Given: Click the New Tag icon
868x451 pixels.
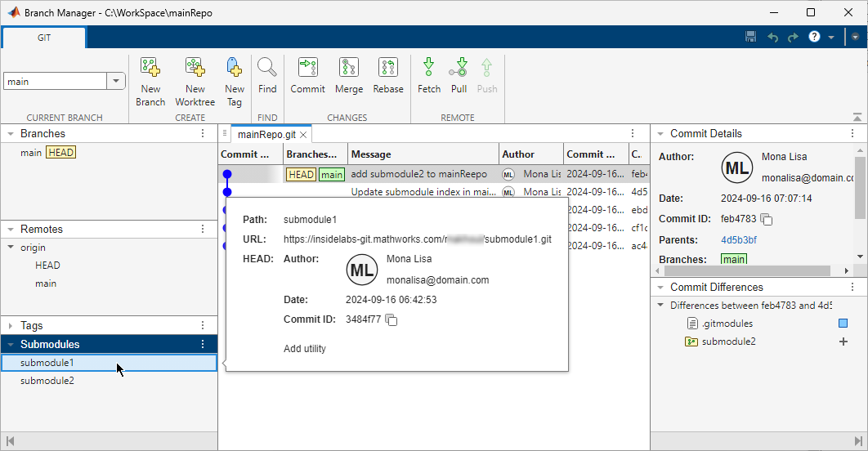Looking at the screenshot, I should [x=235, y=68].
